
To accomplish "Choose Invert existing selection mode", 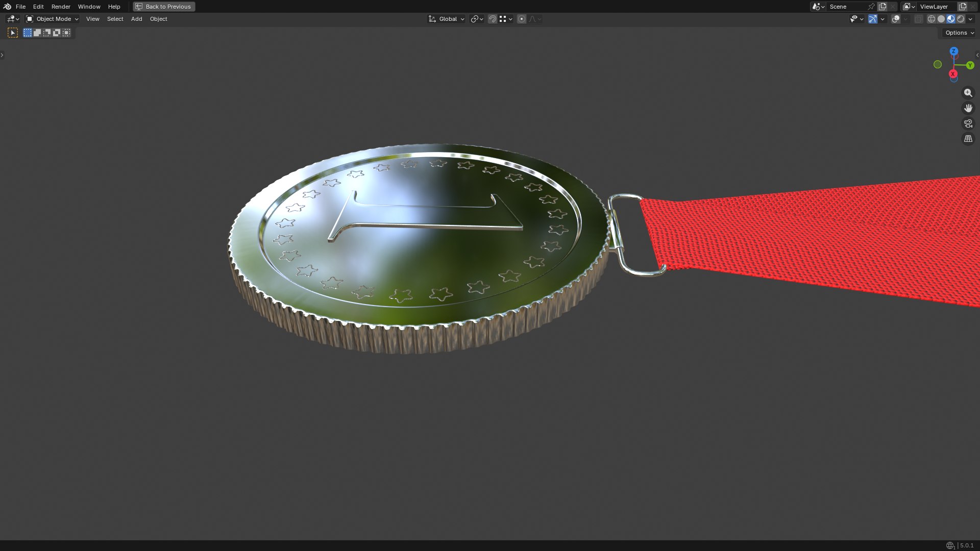I will point(57,33).
